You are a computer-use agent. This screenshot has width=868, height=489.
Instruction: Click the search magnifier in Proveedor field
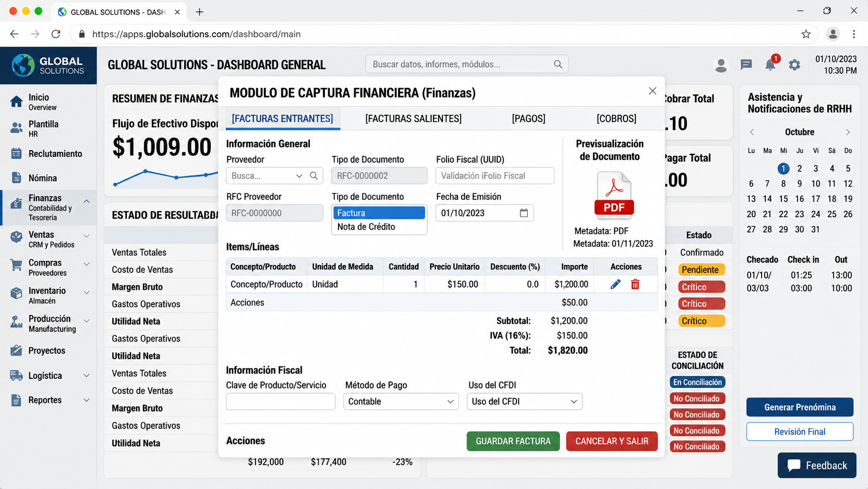[314, 176]
